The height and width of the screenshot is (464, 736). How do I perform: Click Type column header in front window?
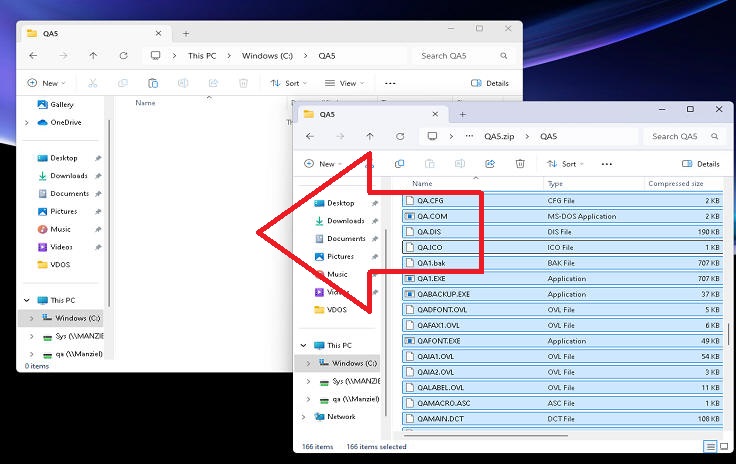555,184
